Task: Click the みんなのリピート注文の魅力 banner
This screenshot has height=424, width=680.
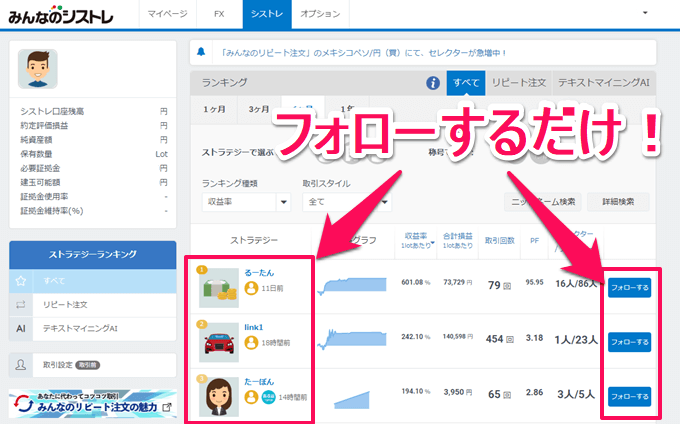Action: 92,403
